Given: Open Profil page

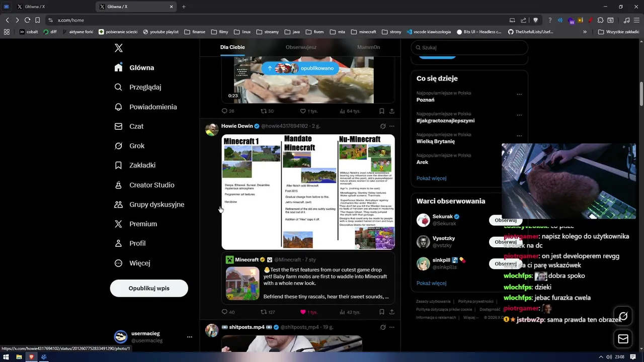Looking at the screenshot, I should click(130, 243).
